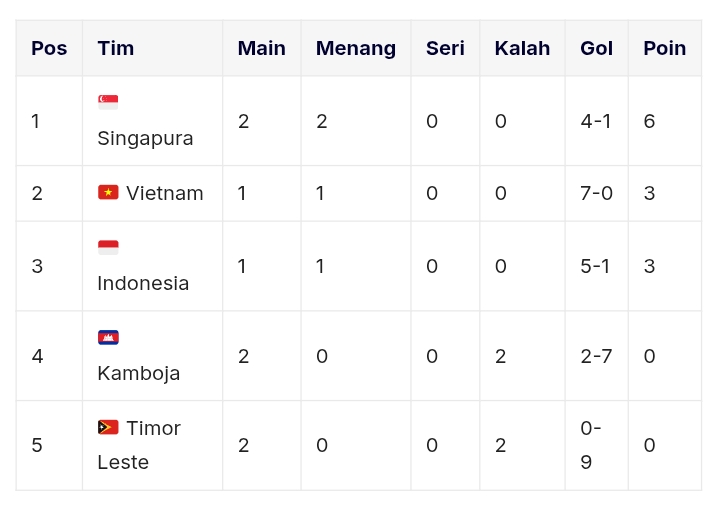Click the Indonesia flag icon
Image resolution: width=720 pixels, height=506 pixels.
click(x=108, y=247)
